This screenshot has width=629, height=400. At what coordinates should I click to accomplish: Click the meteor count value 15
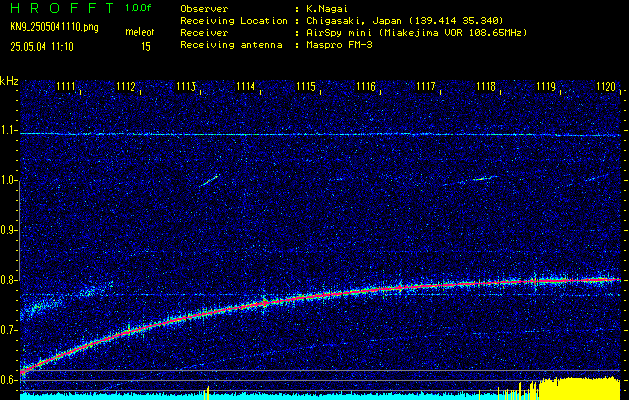click(x=146, y=47)
